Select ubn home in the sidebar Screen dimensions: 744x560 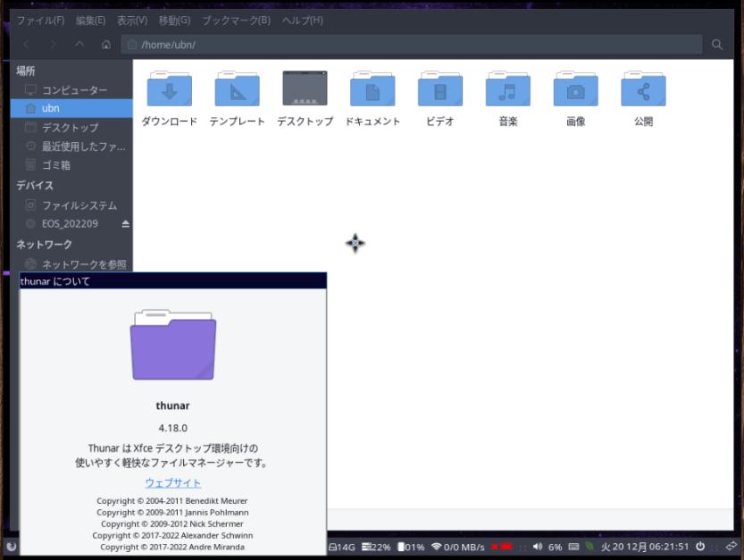tap(71, 108)
